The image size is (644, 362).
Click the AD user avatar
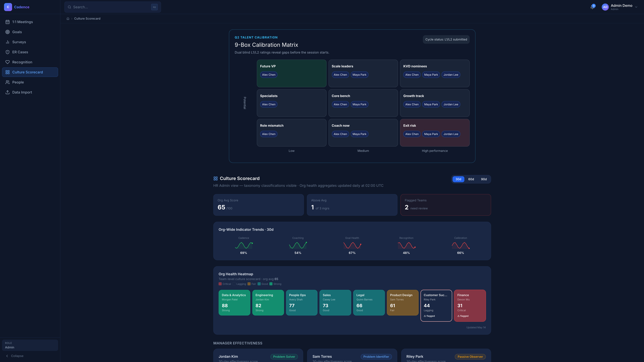point(605,7)
